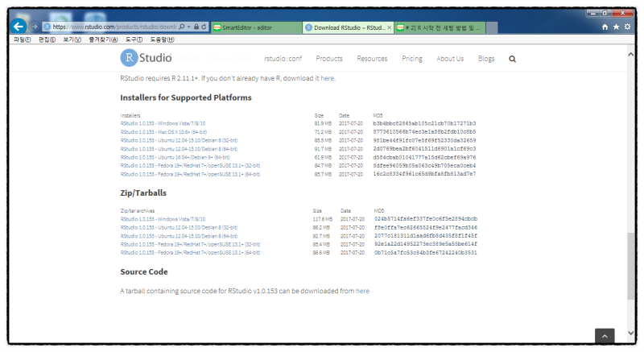Click the address bar search magnifier icon
The width and height of the screenshot is (644, 352).
point(182,27)
